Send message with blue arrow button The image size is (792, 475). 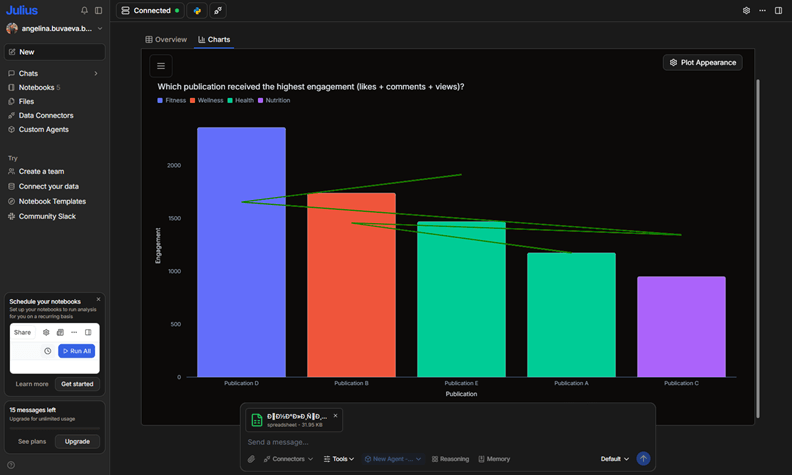pos(643,459)
